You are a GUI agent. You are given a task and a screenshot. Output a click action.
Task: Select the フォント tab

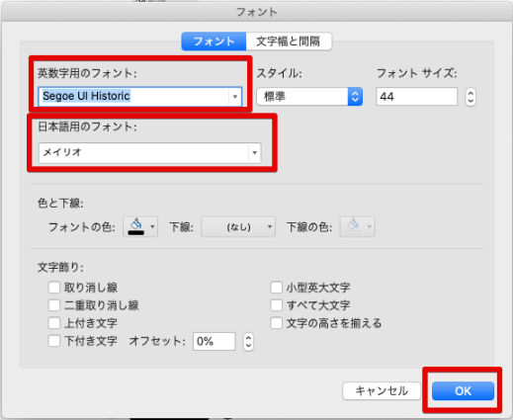coord(214,42)
